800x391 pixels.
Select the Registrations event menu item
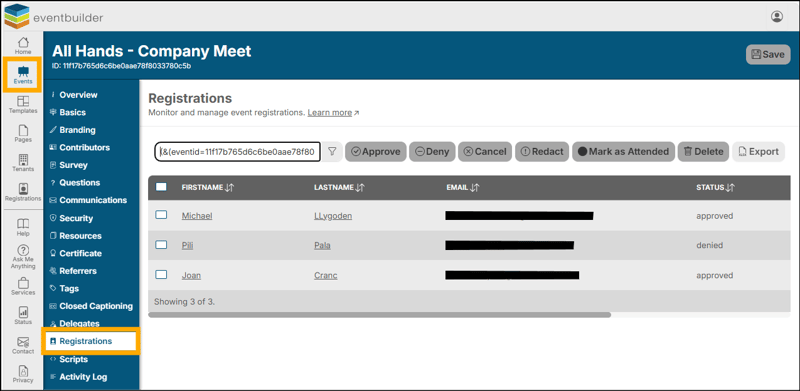point(91,341)
